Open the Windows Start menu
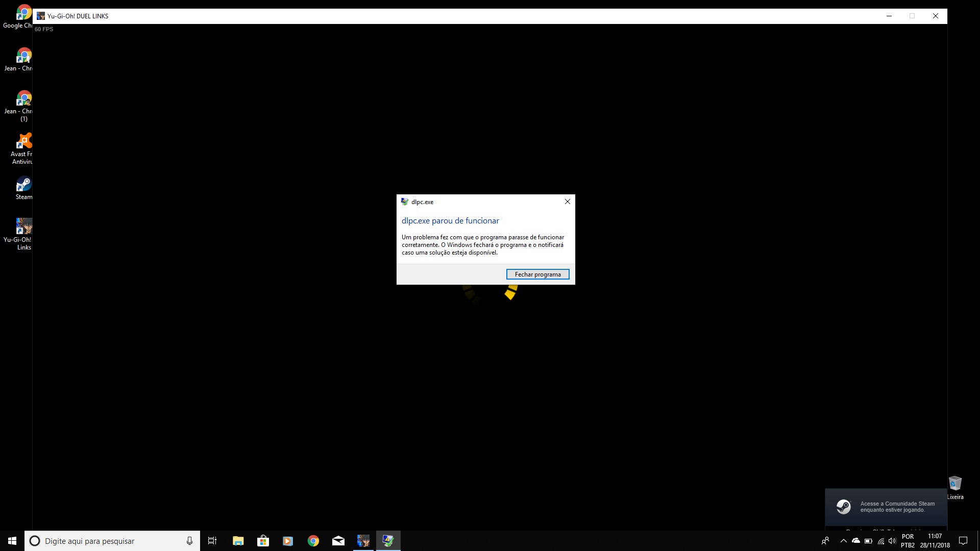980x551 pixels. pyautogui.click(x=12, y=541)
